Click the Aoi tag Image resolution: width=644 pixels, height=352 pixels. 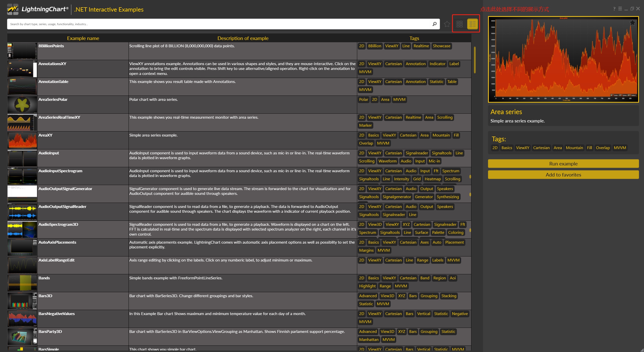tap(453, 278)
